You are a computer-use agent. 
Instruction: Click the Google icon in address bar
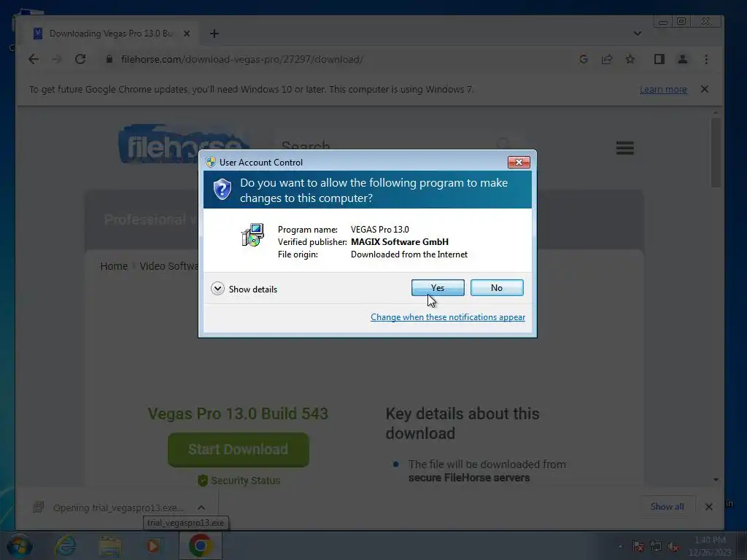click(x=583, y=59)
